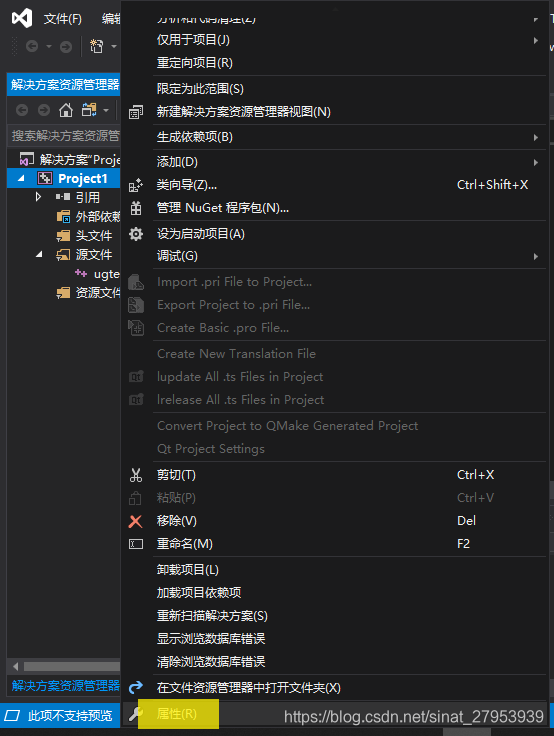Select the 外部依赖 tree item
Screen dimensions: 554x736
tap(98, 216)
